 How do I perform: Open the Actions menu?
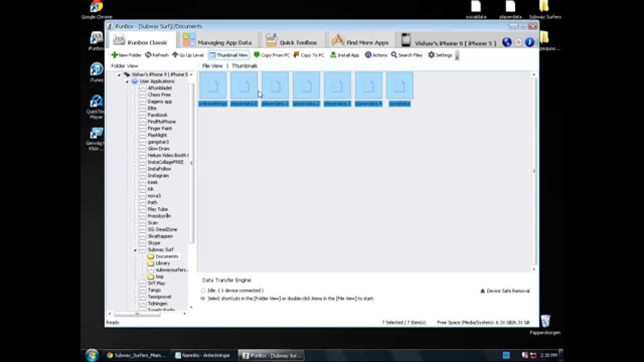(376, 55)
